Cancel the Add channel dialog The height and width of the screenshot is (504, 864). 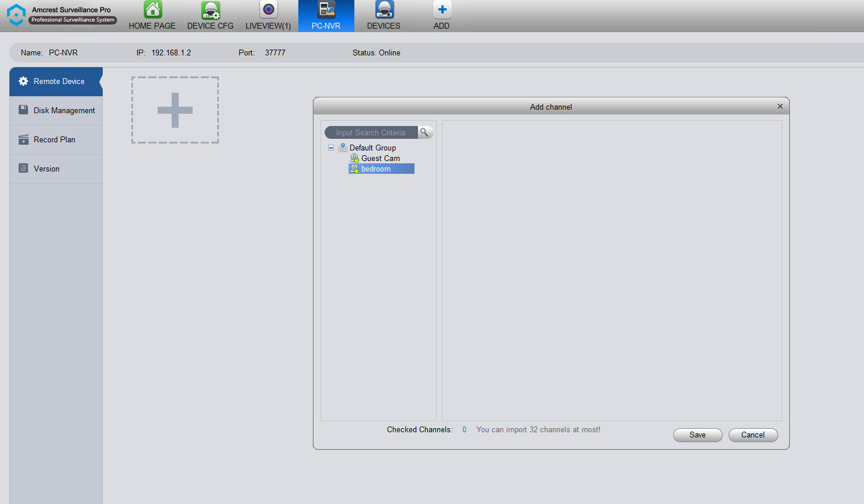click(753, 435)
